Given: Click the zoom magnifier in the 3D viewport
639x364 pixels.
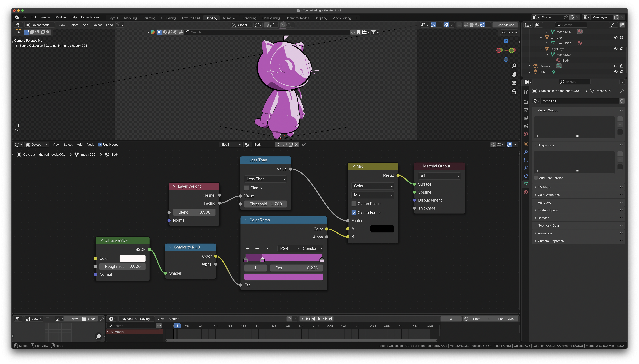Looking at the screenshot, I should pos(514,66).
